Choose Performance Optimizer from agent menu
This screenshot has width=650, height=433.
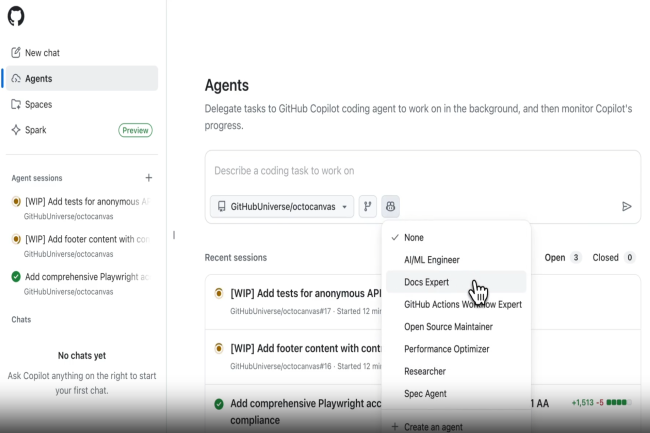[x=449, y=348]
